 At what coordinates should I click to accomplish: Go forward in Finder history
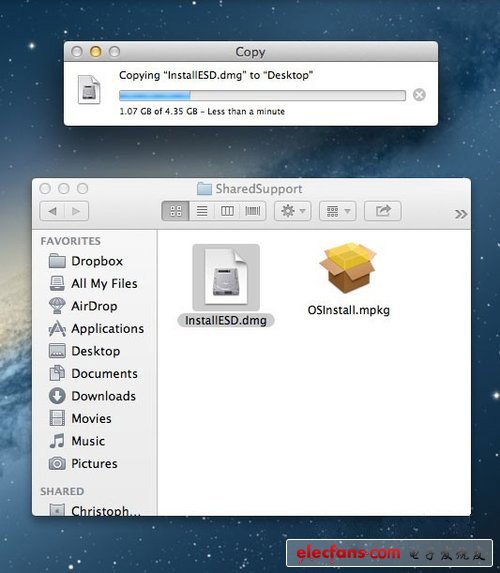point(76,211)
